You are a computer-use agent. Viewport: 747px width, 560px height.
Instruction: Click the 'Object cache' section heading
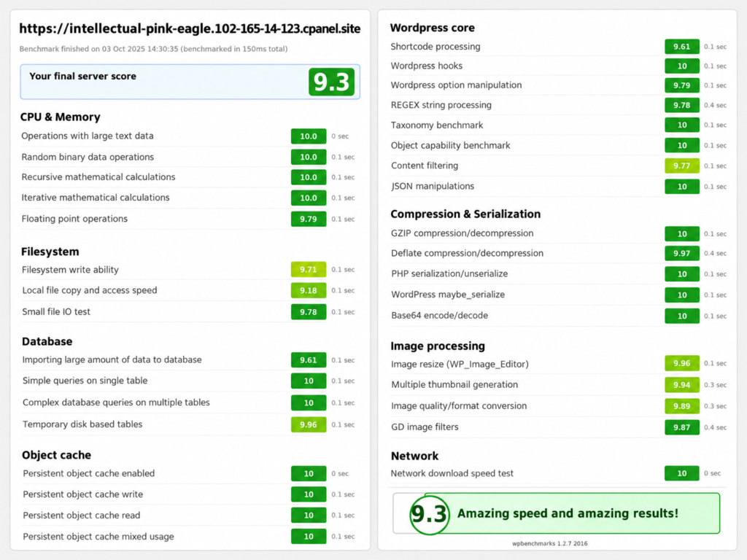tap(56, 455)
